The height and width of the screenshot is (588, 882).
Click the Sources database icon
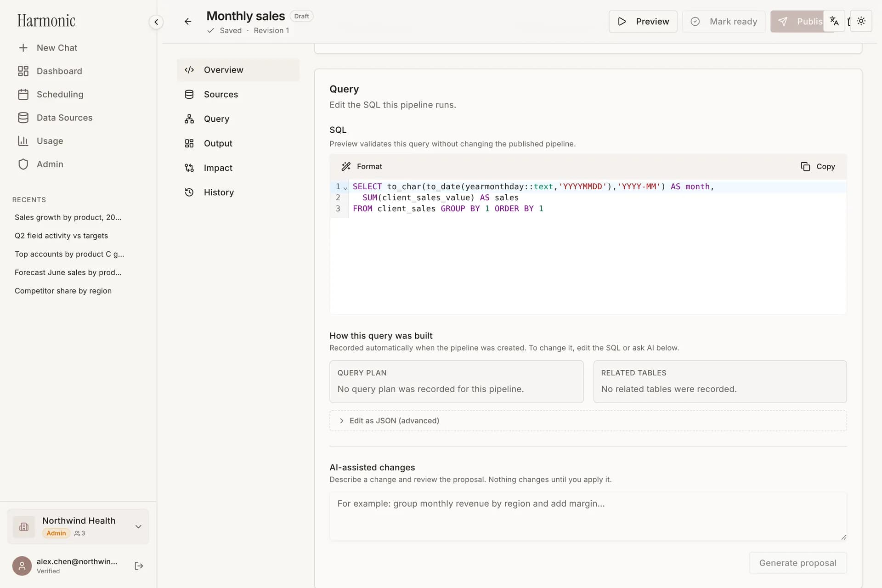pyautogui.click(x=189, y=94)
